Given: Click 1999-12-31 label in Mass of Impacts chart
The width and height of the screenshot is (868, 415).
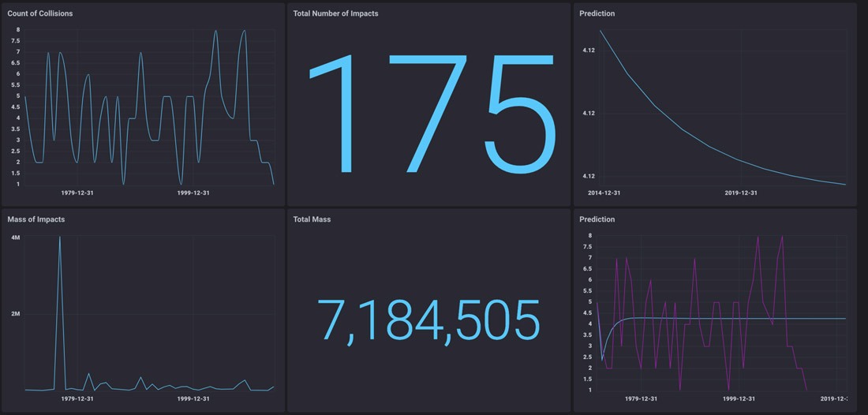Looking at the screenshot, I should pyautogui.click(x=193, y=399).
